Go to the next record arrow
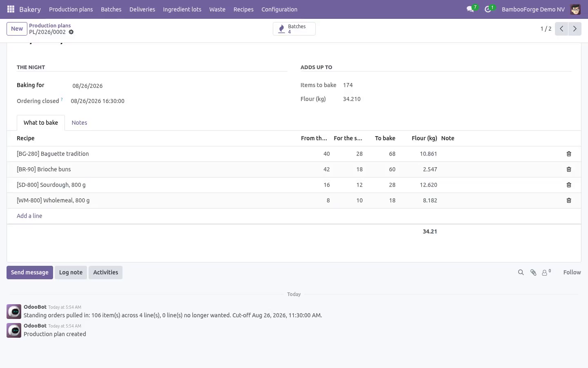 [575, 29]
